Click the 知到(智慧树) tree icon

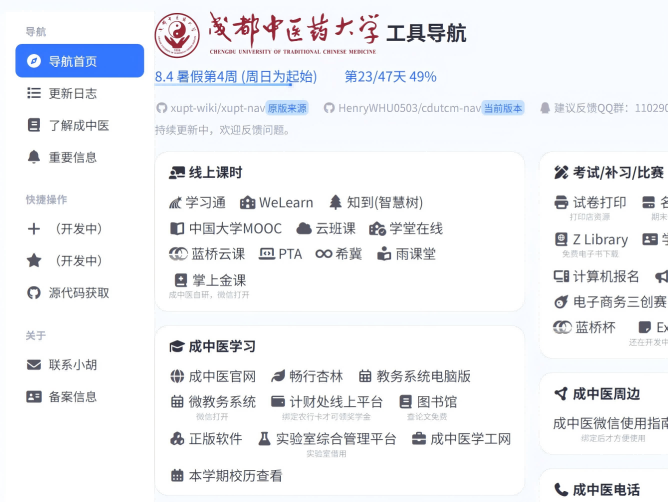336,203
